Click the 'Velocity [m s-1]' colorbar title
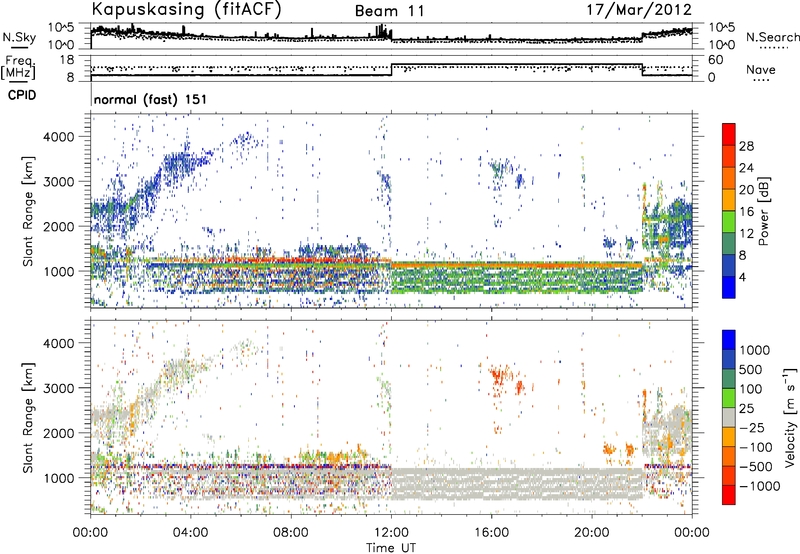The image size is (800, 554). [790, 417]
